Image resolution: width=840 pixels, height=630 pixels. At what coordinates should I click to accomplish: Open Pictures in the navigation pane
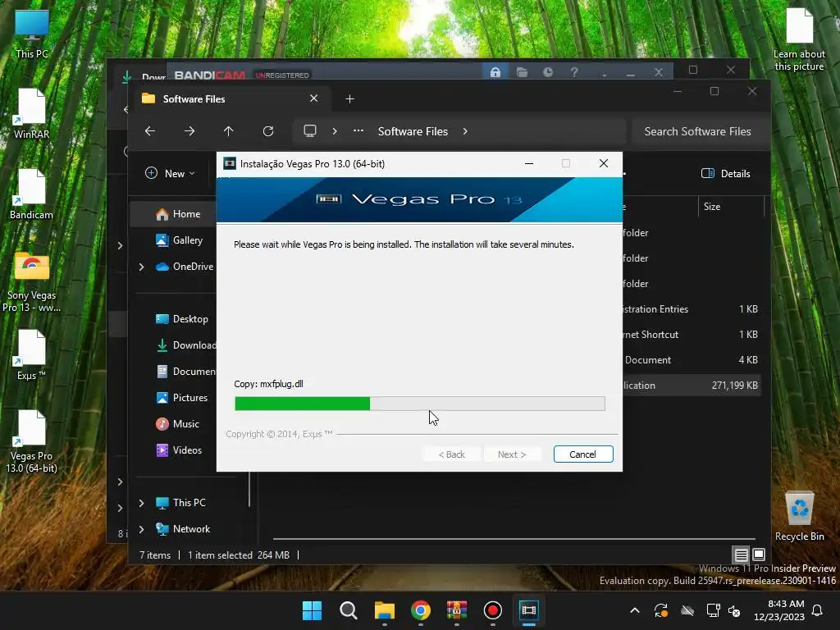pyautogui.click(x=181, y=398)
